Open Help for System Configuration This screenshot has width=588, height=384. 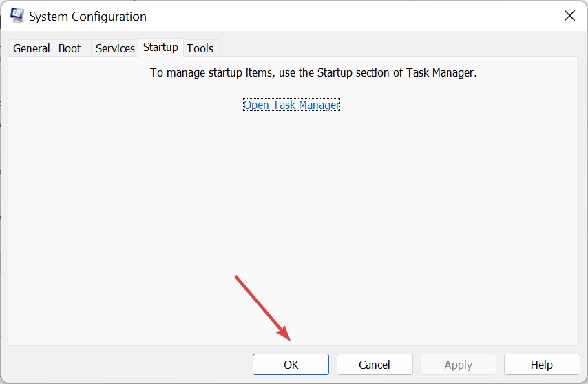click(x=542, y=365)
